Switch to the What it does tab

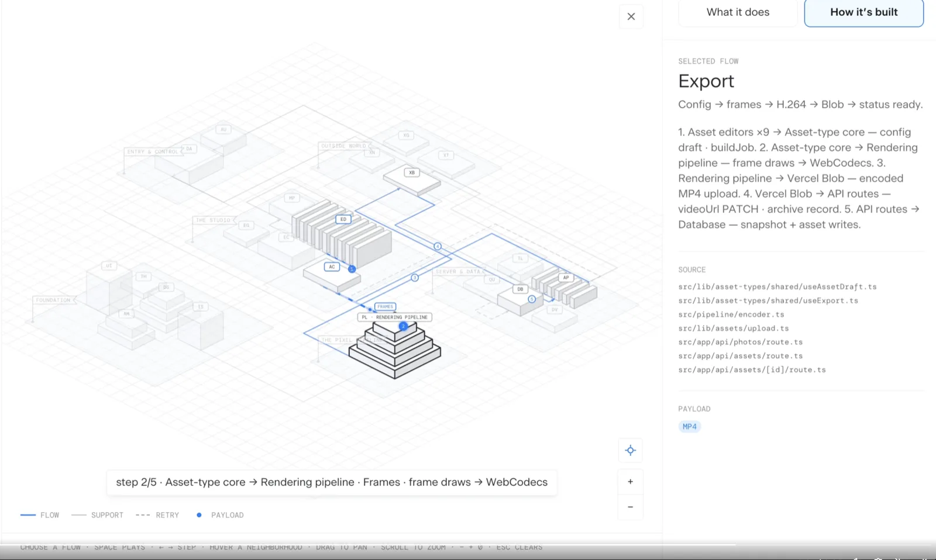click(738, 12)
